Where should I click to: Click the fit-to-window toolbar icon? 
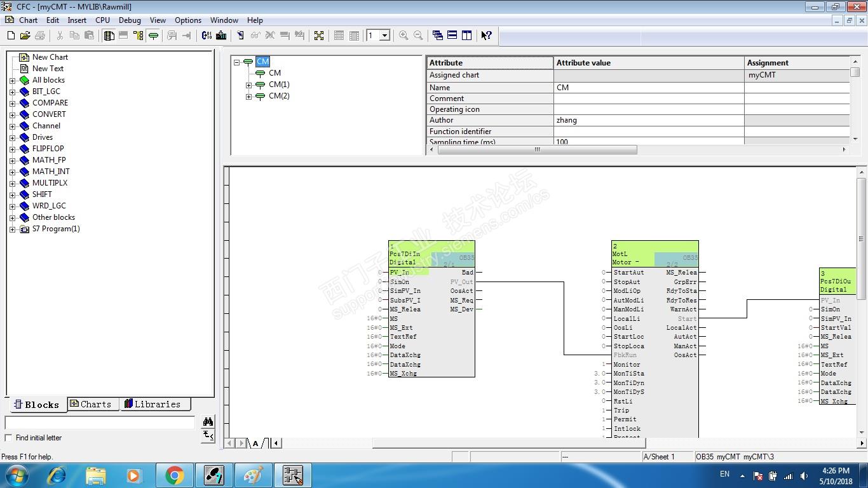[319, 36]
